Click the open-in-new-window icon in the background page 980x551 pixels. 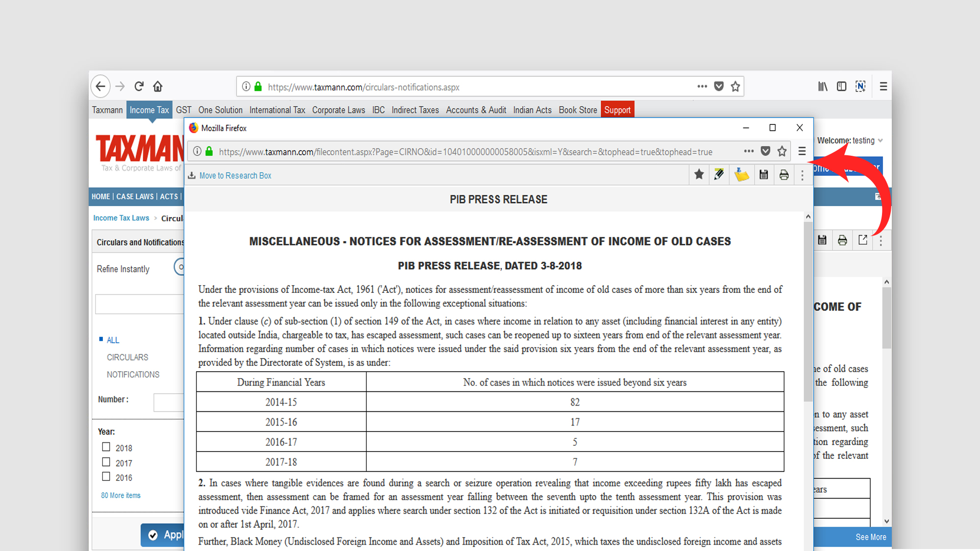863,240
